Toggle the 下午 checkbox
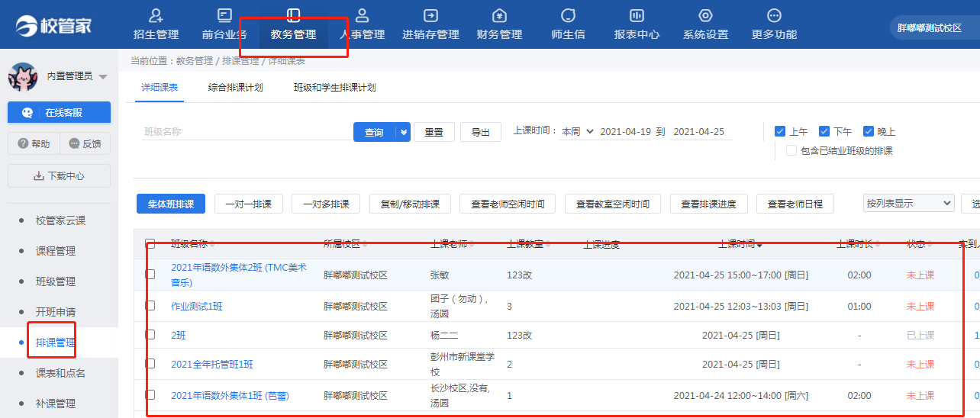This screenshot has height=418, width=980. point(824,131)
